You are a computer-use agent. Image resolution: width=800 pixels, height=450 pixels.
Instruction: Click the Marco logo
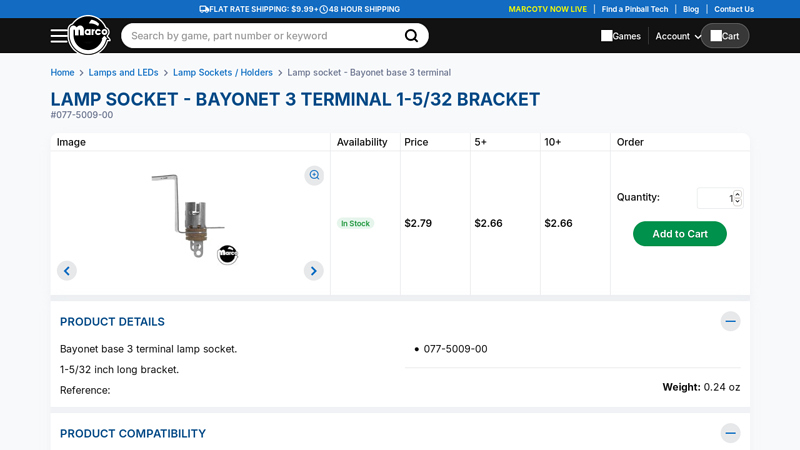pyautogui.click(x=88, y=35)
